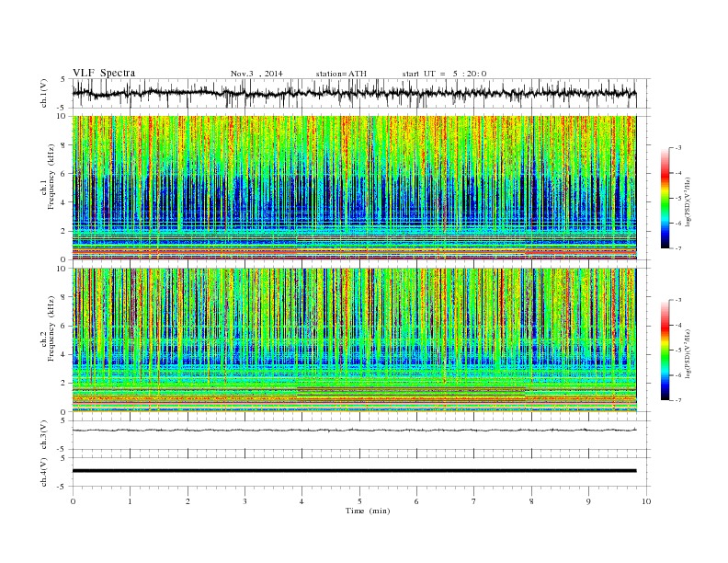
Task: Click the ch.1 spectrogram panel
Action: (354, 188)
